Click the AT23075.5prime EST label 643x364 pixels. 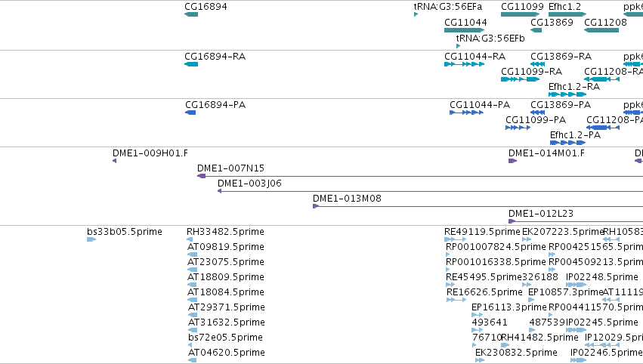[226, 262]
